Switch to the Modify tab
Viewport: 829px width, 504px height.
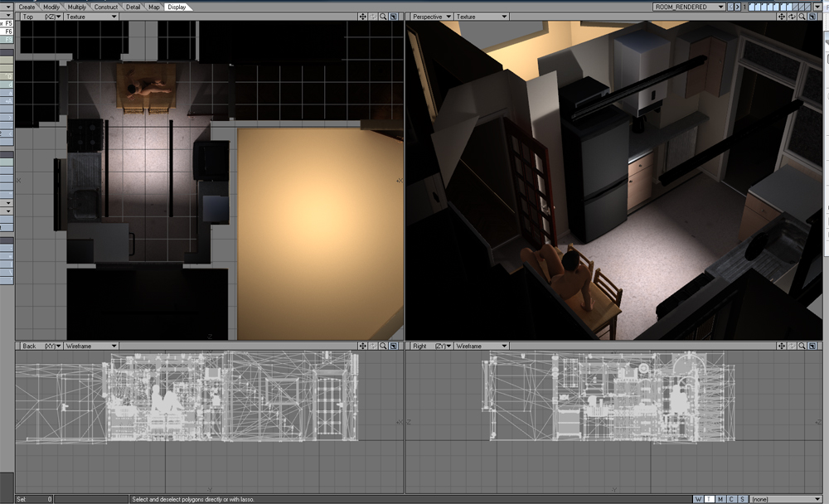point(51,7)
